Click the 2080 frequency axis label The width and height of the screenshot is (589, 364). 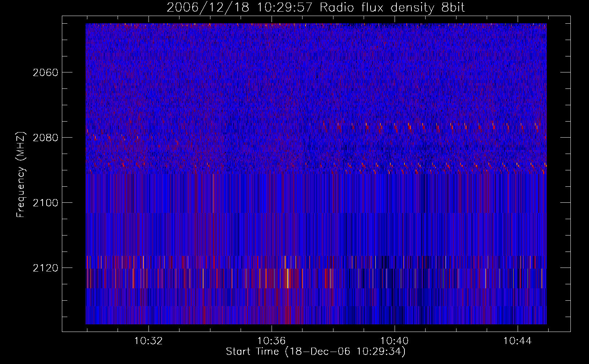(x=46, y=138)
